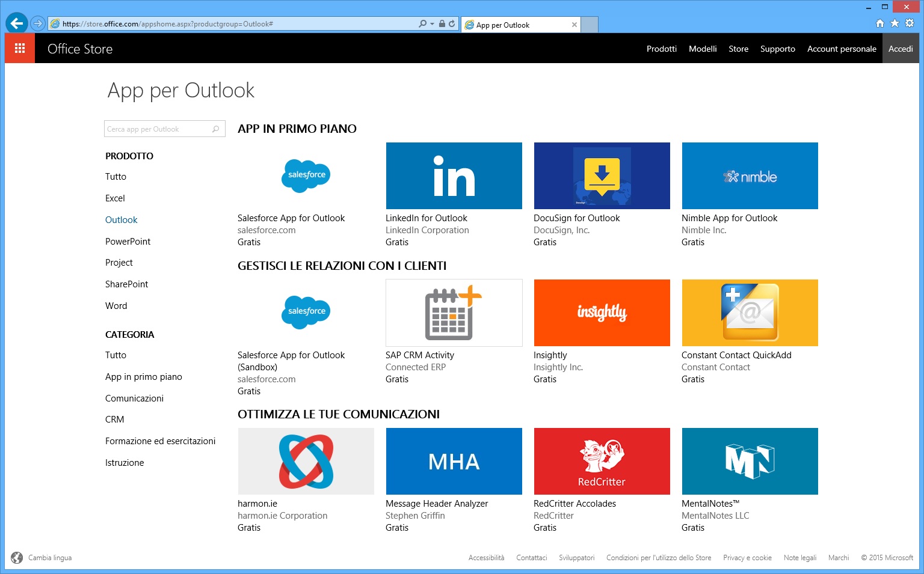The width and height of the screenshot is (924, 574).
Task: Open the Nimble app tile
Action: pos(750,176)
